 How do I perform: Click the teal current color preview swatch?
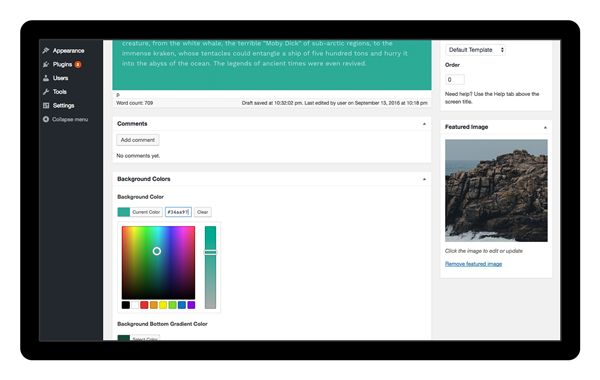tap(124, 212)
